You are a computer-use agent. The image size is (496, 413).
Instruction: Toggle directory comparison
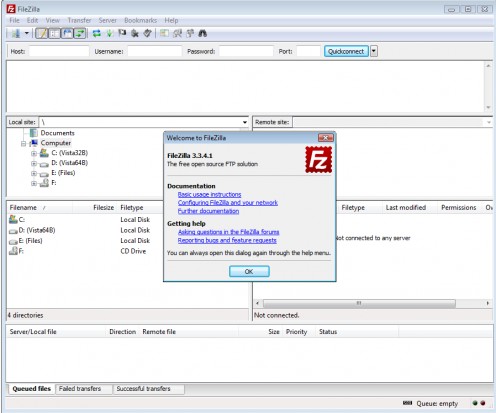pyautogui.click(x=177, y=33)
